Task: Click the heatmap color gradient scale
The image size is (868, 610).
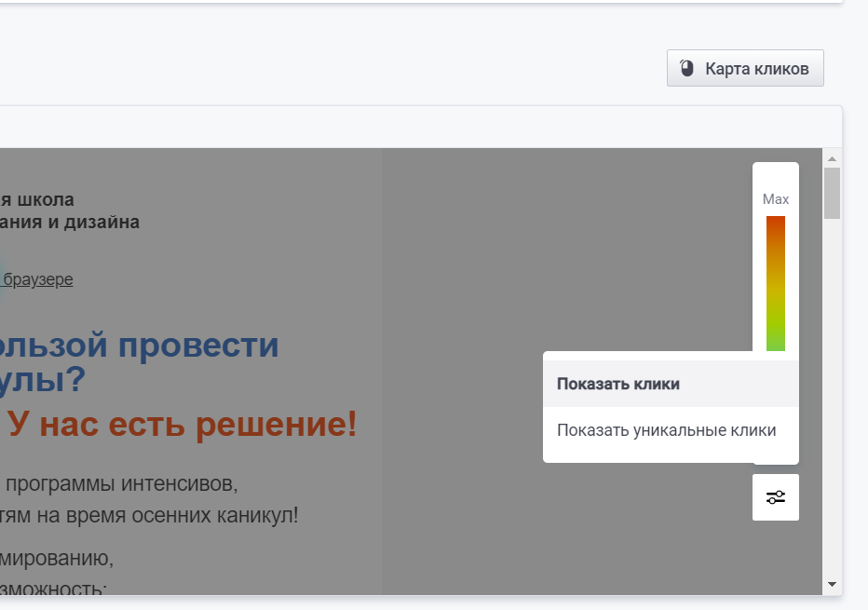Action: pyautogui.click(x=776, y=283)
